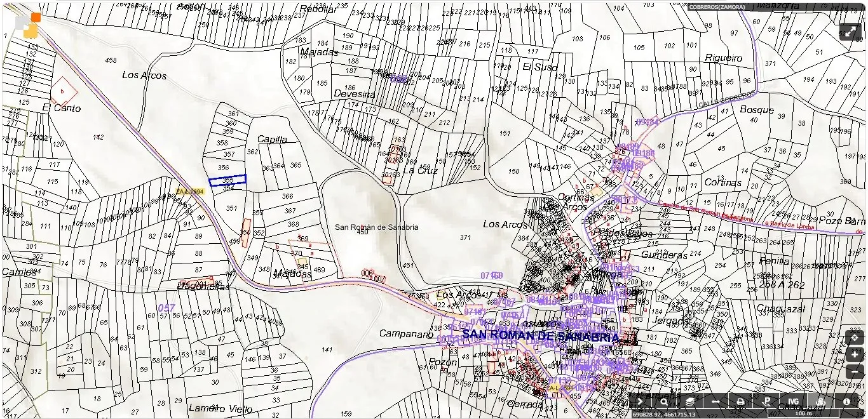Click the El Suso place label

tap(539, 67)
